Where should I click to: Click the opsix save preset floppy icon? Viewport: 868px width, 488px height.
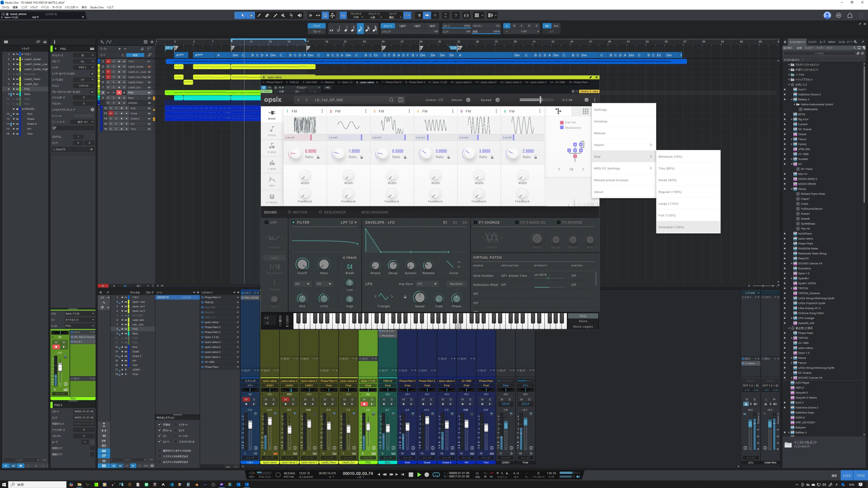401,100
